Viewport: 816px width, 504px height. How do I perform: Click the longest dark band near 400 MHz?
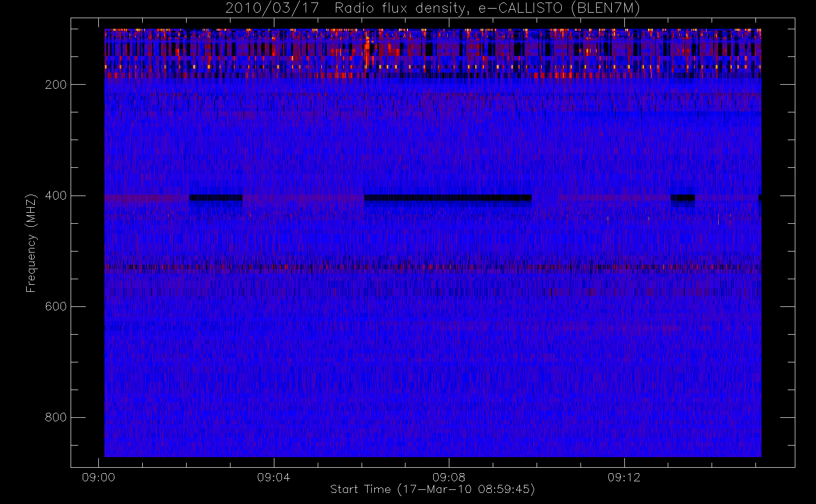click(448, 198)
